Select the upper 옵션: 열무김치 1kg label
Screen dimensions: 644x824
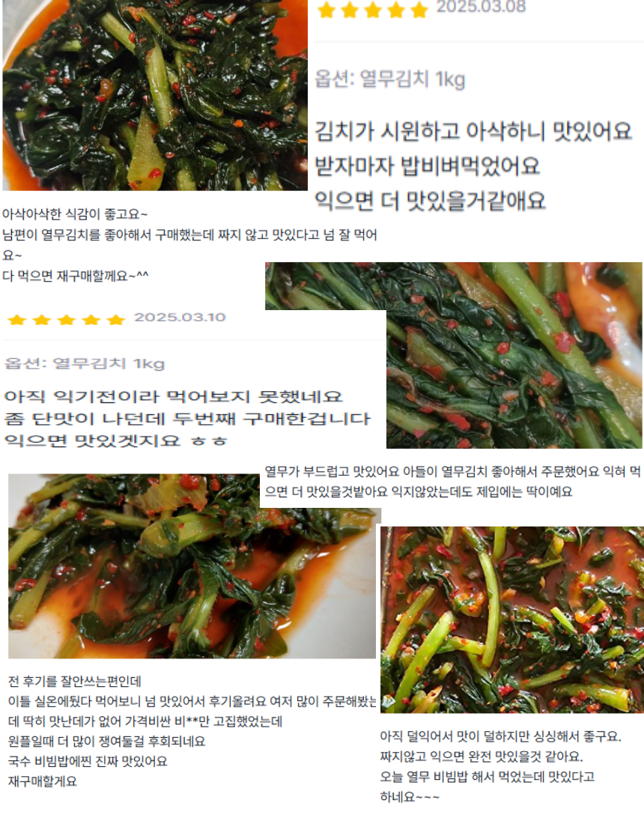tap(389, 79)
